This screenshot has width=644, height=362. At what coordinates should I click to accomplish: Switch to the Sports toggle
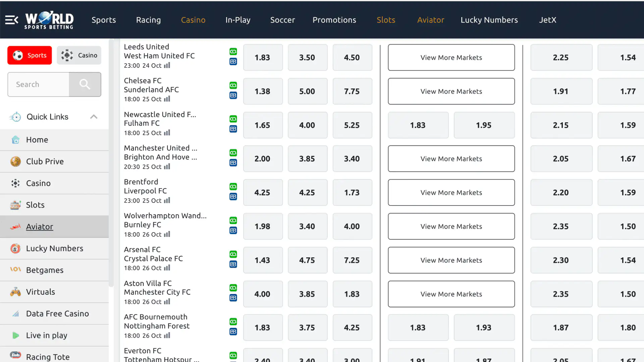(30, 55)
